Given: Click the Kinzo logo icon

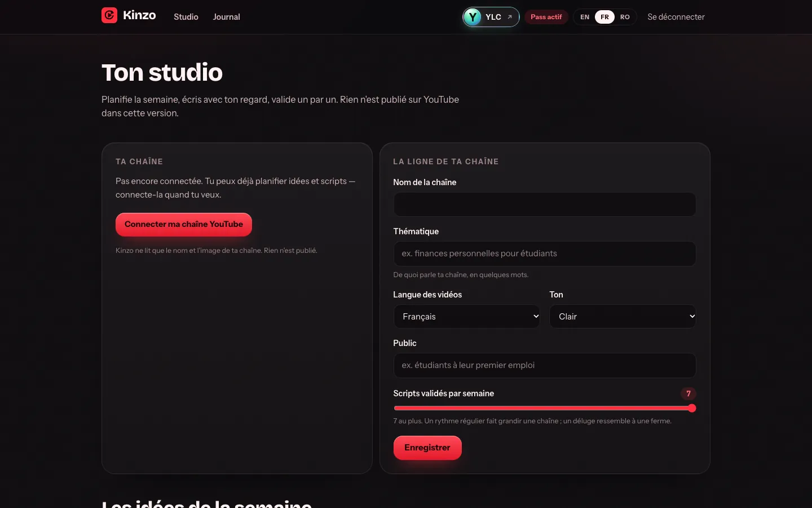Looking at the screenshot, I should [109, 15].
